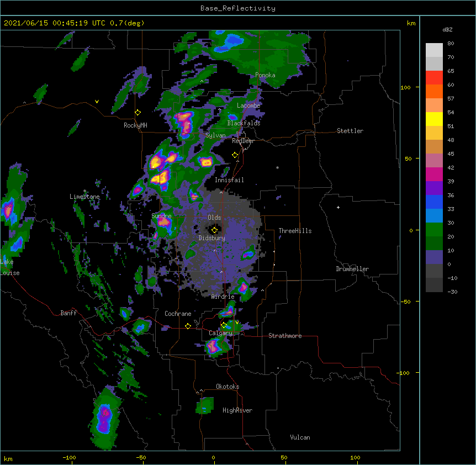This screenshot has width=476, height=465.
Task: Click the RockyMH label
Action: click(135, 125)
